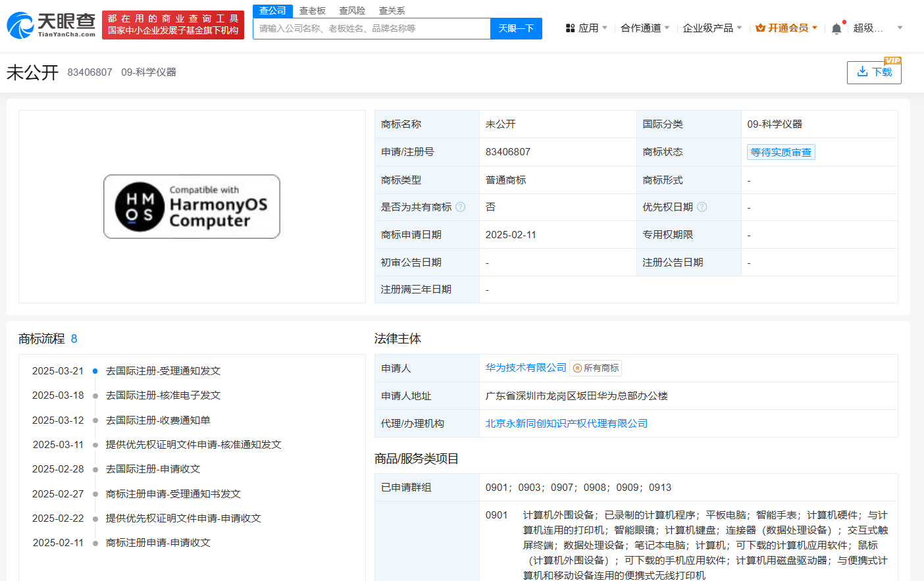Open the user account dropdown arrow
This screenshot has height=581, width=924.
pos(900,28)
